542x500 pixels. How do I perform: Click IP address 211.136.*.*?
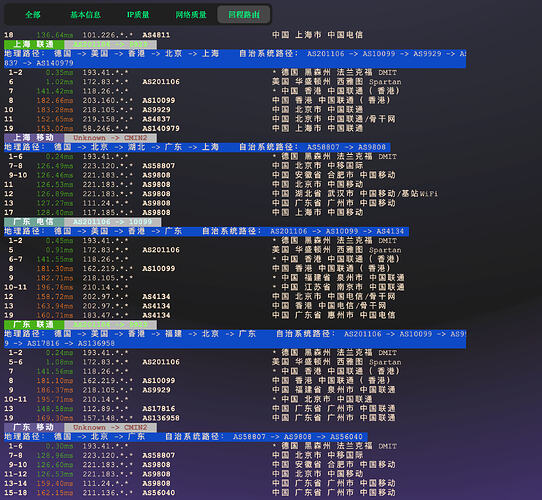click(x=108, y=492)
